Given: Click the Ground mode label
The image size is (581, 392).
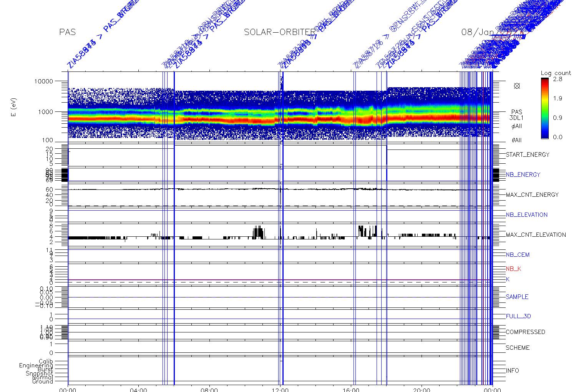Looking at the screenshot, I should click(43, 382).
